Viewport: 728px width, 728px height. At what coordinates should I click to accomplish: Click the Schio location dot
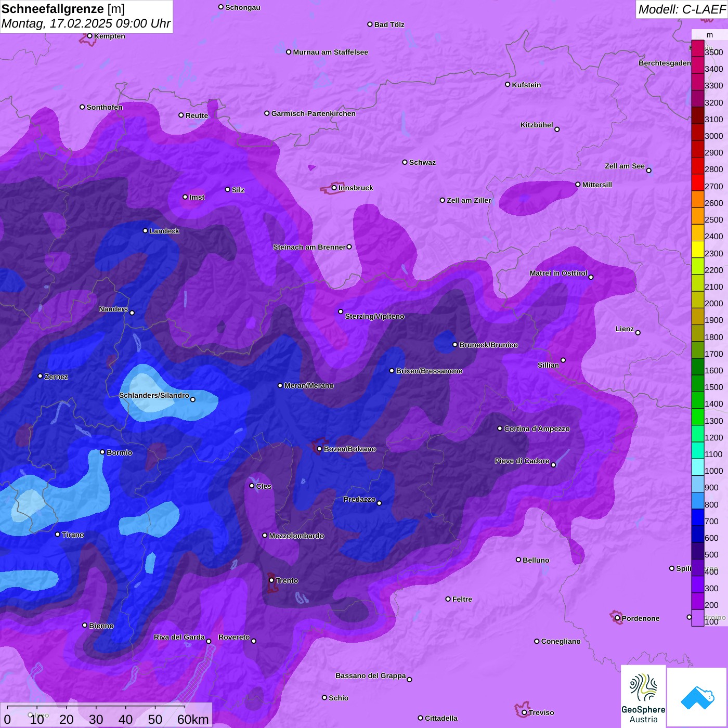324,697
